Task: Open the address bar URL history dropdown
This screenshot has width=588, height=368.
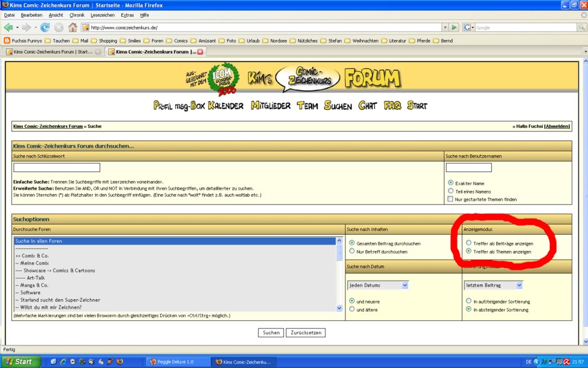Action: coord(445,28)
